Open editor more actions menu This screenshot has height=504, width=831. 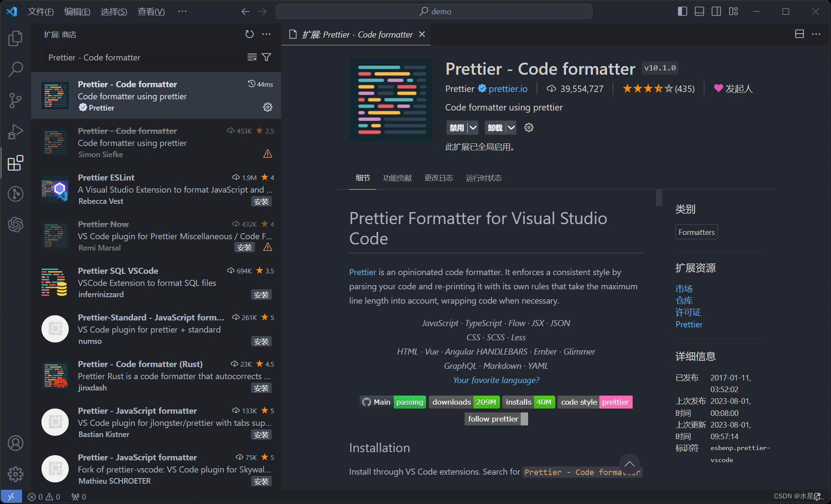(816, 34)
